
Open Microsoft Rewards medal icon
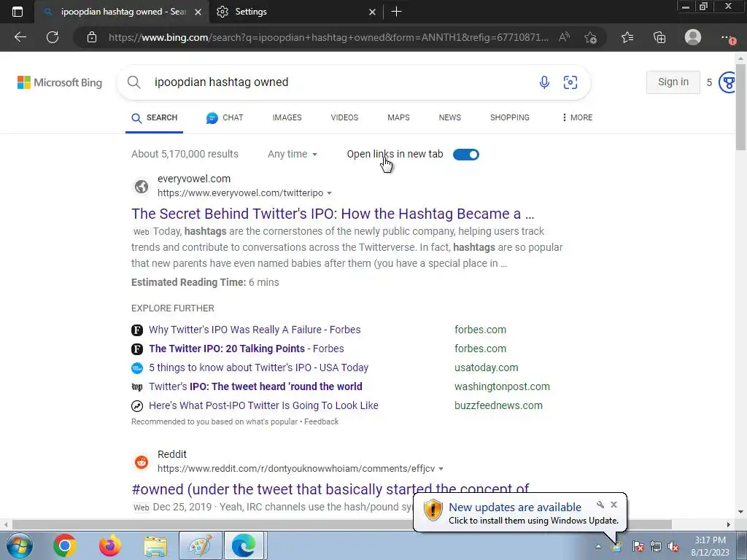click(727, 82)
